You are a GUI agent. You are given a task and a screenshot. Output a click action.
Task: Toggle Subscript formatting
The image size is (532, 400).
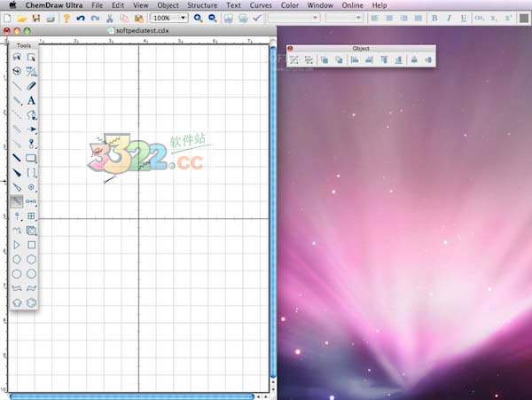pyautogui.click(x=494, y=18)
